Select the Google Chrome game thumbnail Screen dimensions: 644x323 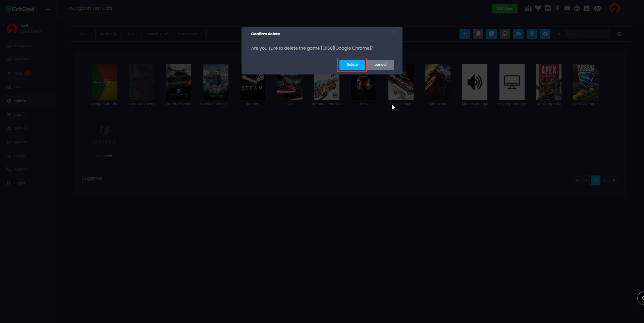coord(105,82)
